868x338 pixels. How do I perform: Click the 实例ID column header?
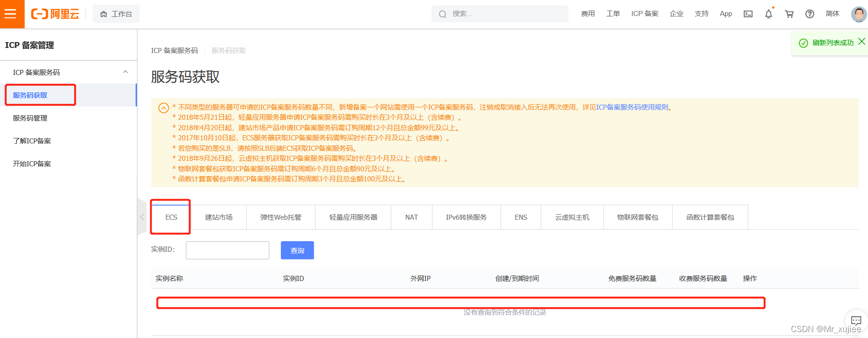(x=293, y=278)
